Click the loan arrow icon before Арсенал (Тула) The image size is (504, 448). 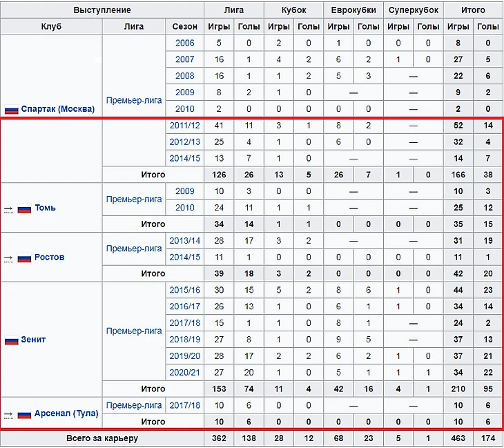pyautogui.click(x=9, y=414)
